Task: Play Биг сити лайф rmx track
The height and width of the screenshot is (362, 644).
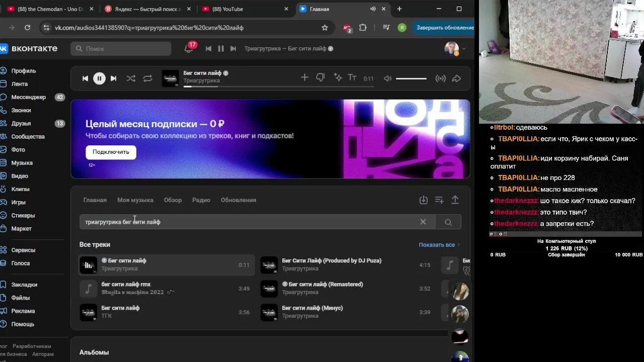Action: click(x=167, y=289)
